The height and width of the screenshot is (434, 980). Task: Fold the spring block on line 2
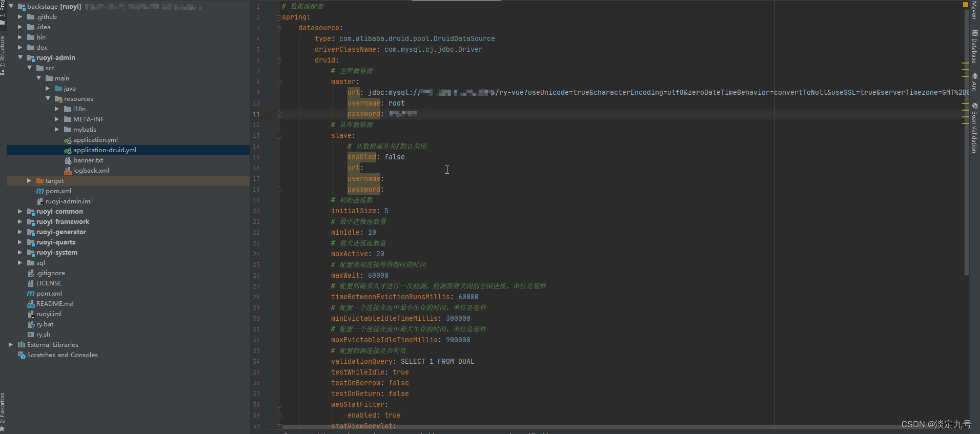point(279,17)
